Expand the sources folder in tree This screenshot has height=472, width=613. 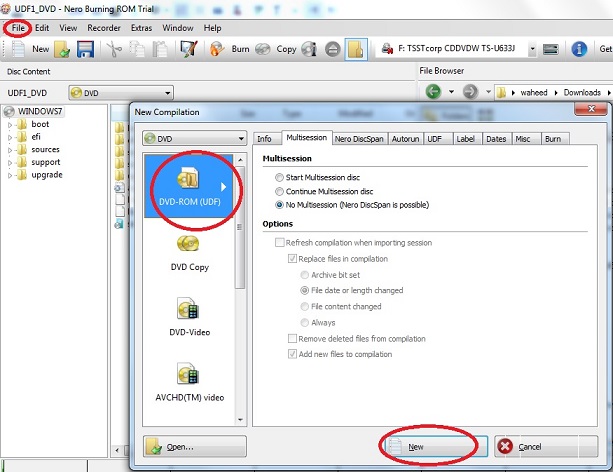coord(10,150)
